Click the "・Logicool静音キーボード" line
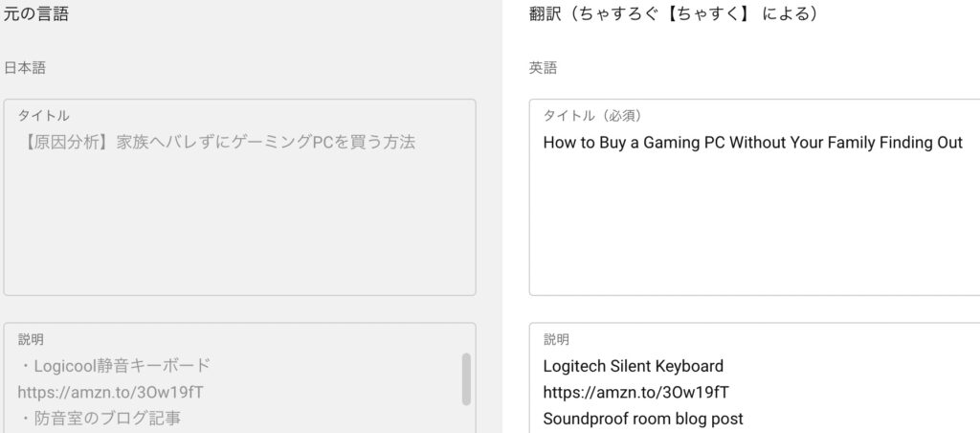Image resolution: width=980 pixels, height=433 pixels. click(x=115, y=365)
